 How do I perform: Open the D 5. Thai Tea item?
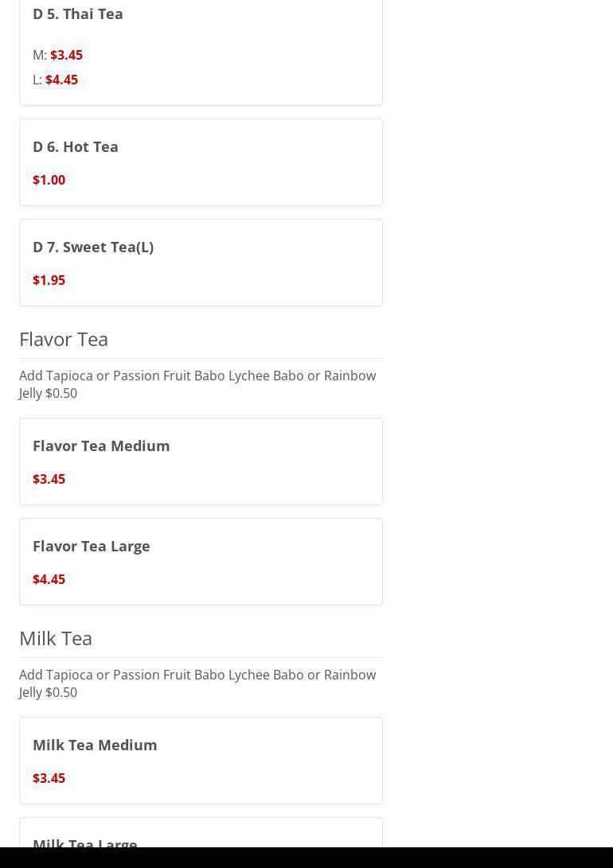point(78,14)
